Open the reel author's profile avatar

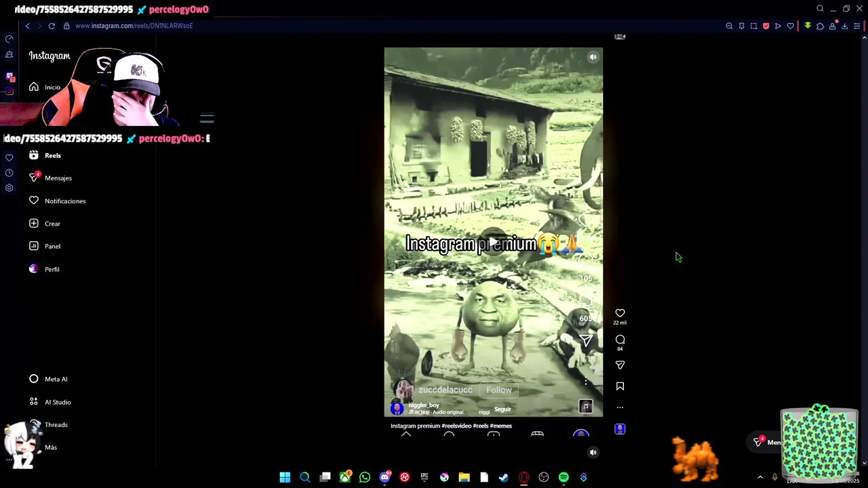click(x=397, y=408)
